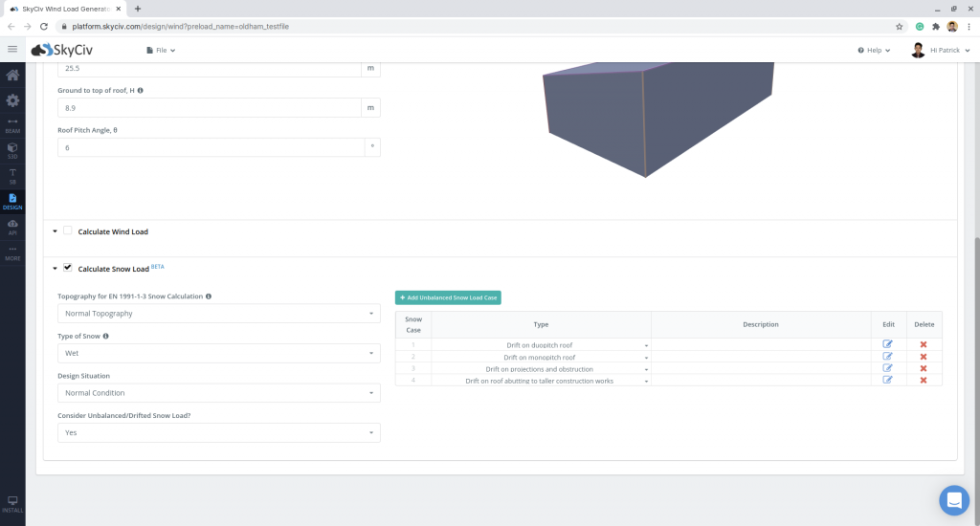This screenshot has width=980, height=526.
Task: Click the Roof Pitch Angle input field
Action: point(211,148)
